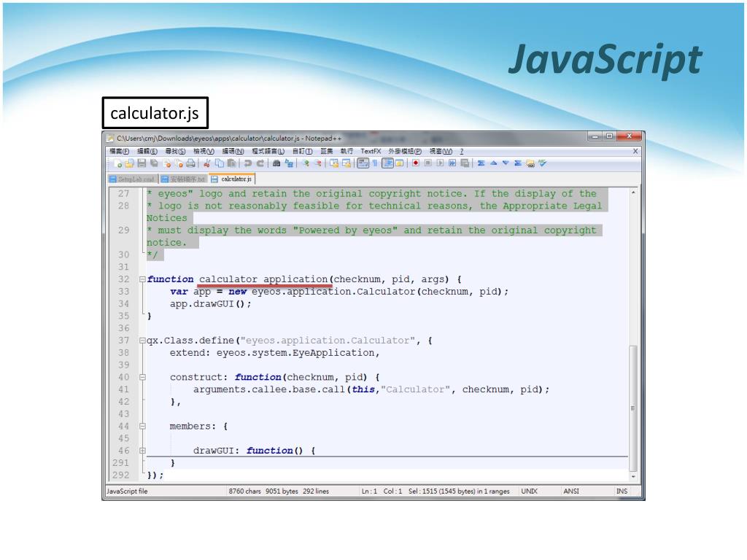Toggle the Indent Guide toolbar icon
Image resolution: width=747 pixels, height=560 pixels.
(x=388, y=163)
